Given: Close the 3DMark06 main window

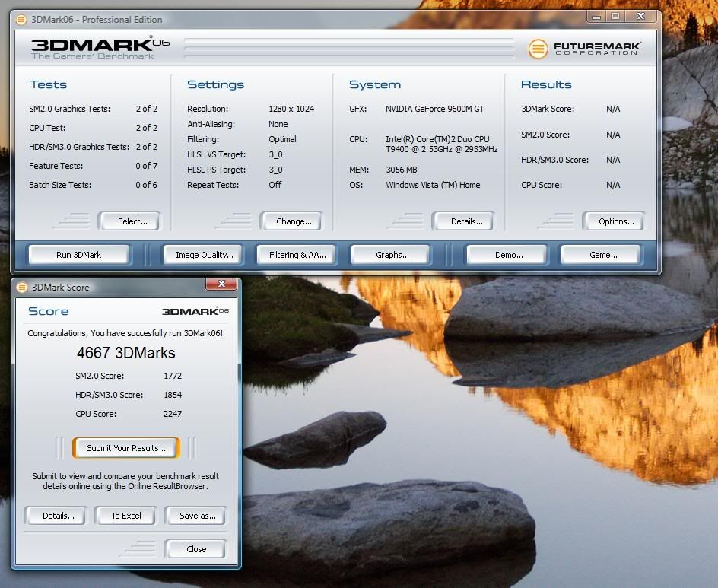Looking at the screenshot, I should point(641,17).
